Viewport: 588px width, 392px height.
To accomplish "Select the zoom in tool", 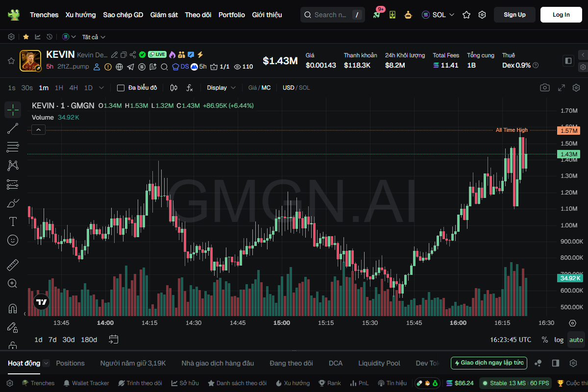I will (13, 283).
